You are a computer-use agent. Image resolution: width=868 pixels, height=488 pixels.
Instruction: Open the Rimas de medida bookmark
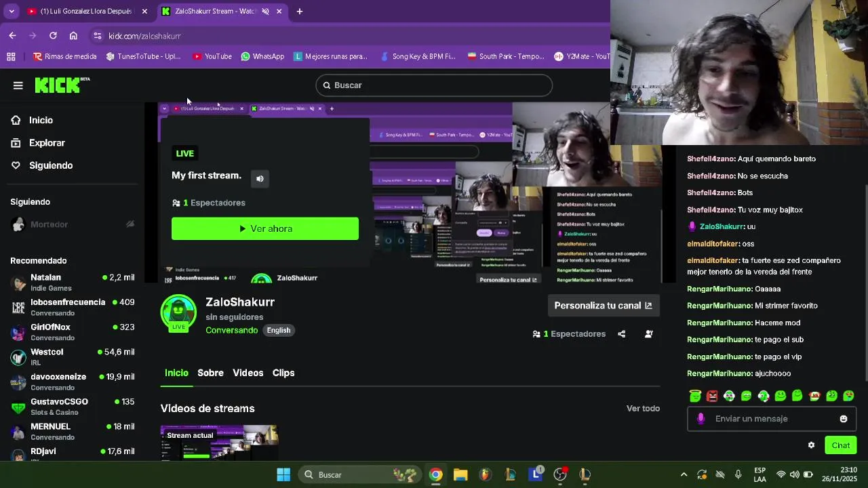pos(65,56)
